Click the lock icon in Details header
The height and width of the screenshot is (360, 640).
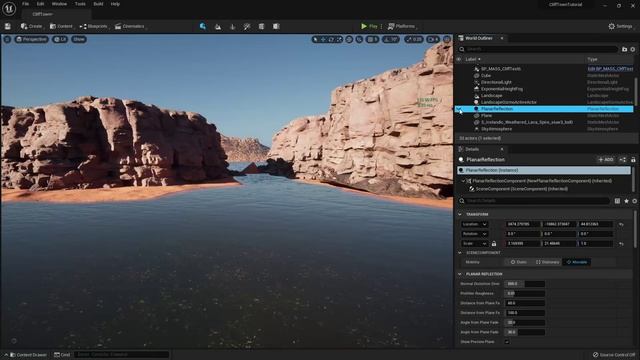point(633,160)
